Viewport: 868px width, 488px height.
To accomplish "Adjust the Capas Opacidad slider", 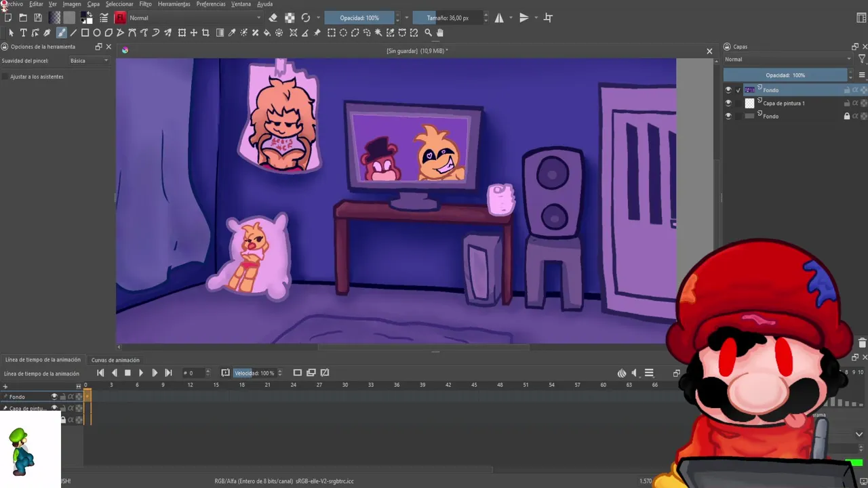I will pyautogui.click(x=785, y=75).
